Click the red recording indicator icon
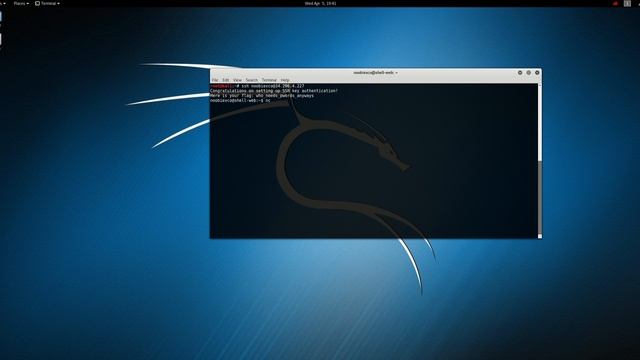 tap(616, 3)
